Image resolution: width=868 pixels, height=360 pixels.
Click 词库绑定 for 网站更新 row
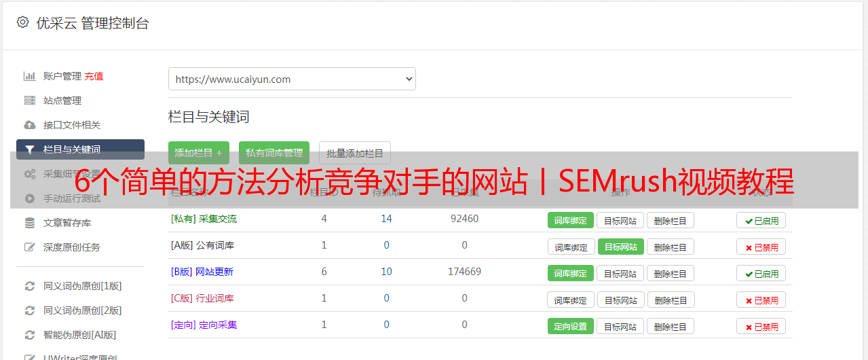point(571,273)
